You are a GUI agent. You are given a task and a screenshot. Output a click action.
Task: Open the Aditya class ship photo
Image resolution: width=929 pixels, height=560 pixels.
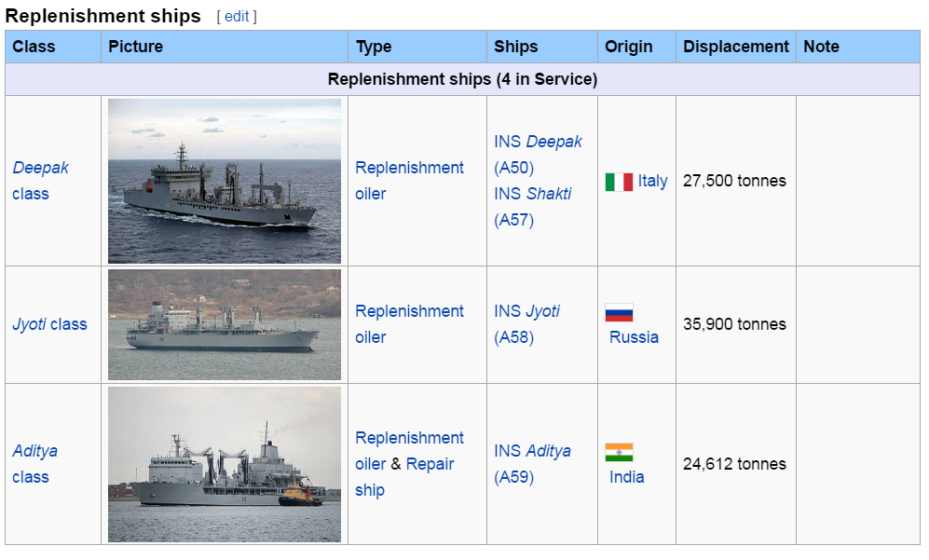click(224, 465)
